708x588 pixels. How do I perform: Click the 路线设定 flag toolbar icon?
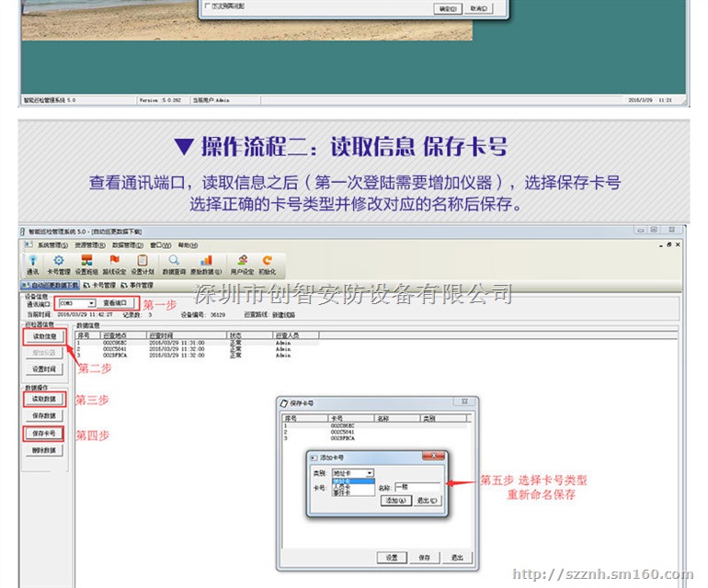pyautogui.click(x=114, y=265)
